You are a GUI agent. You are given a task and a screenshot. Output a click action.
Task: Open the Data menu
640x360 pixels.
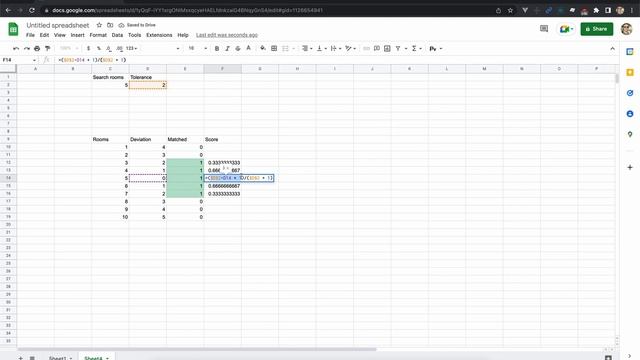(117, 35)
